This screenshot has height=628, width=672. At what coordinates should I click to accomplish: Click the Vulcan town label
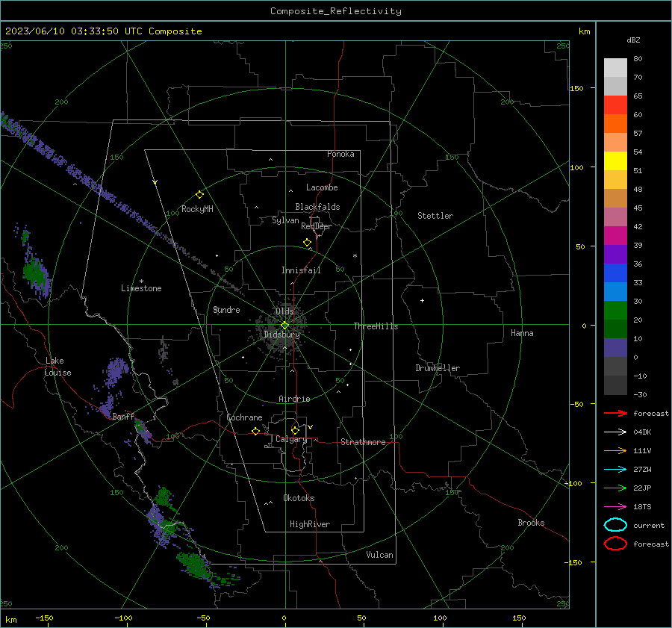tap(380, 555)
